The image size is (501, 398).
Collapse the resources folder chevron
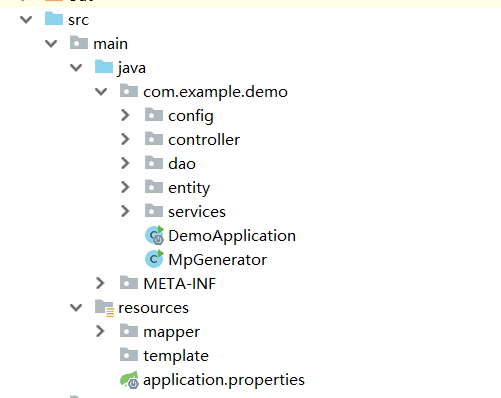[x=76, y=308]
